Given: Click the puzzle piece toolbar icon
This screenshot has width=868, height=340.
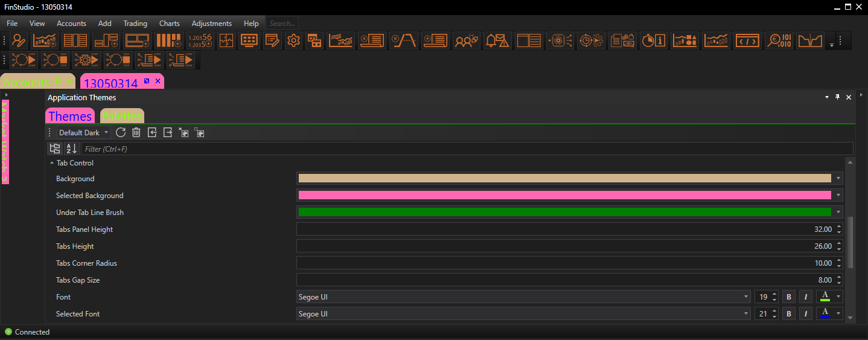Looking at the screenshot, I should point(226,40).
